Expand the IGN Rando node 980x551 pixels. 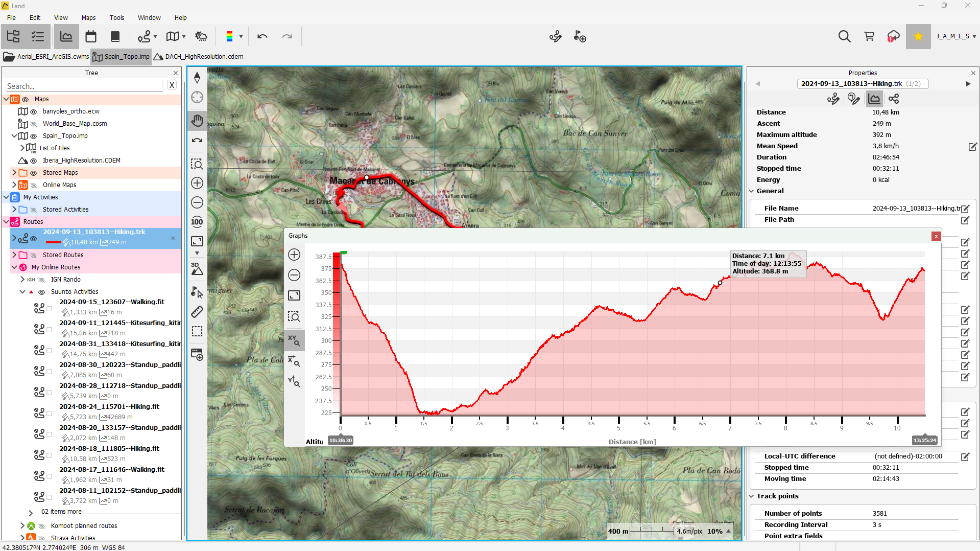[x=22, y=280]
